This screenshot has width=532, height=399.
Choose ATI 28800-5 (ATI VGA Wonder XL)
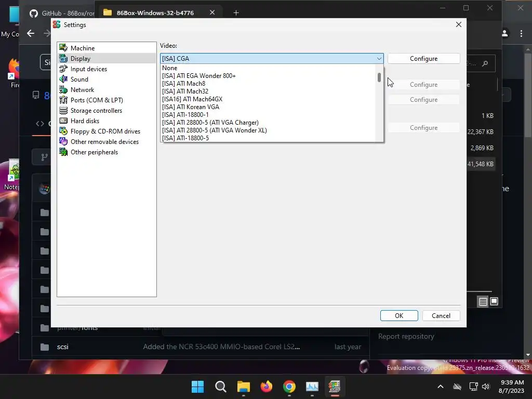pyautogui.click(x=268, y=130)
